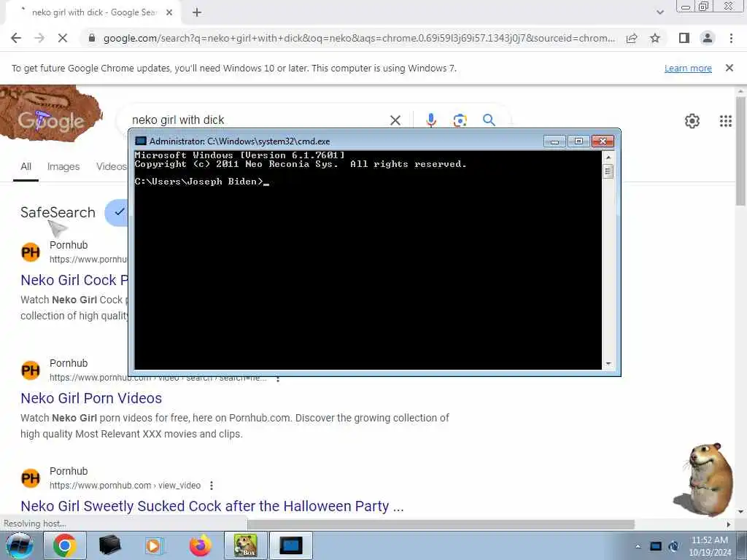The width and height of the screenshot is (747, 560).
Task: Click the monitor tray icon
Action: point(656,546)
